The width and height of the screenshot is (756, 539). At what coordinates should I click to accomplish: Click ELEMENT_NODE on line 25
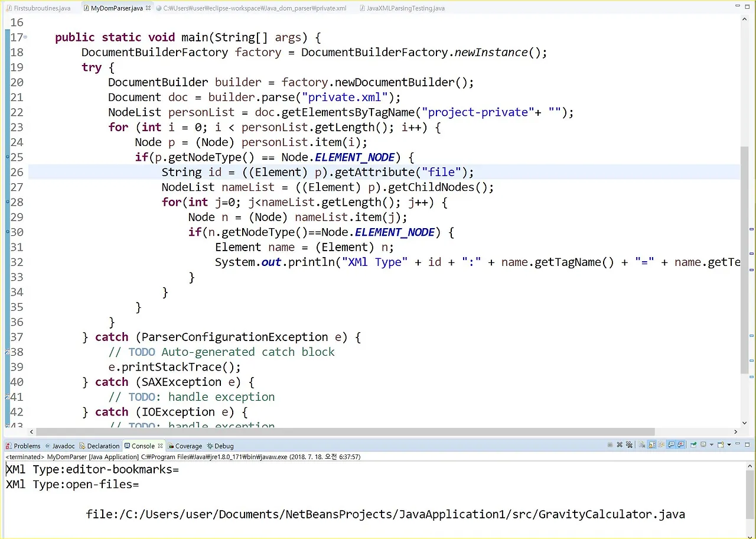(x=354, y=157)
